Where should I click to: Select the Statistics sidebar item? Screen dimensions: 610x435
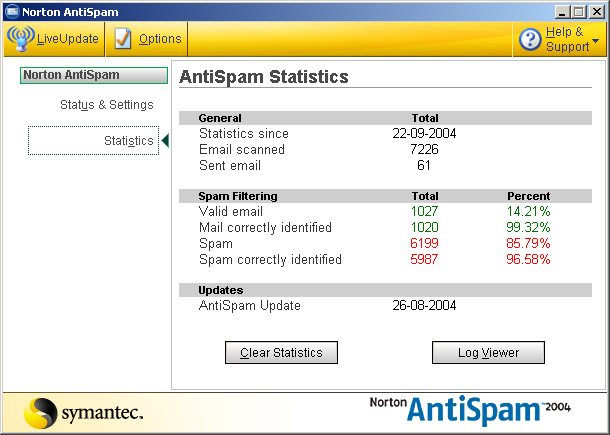93,140
